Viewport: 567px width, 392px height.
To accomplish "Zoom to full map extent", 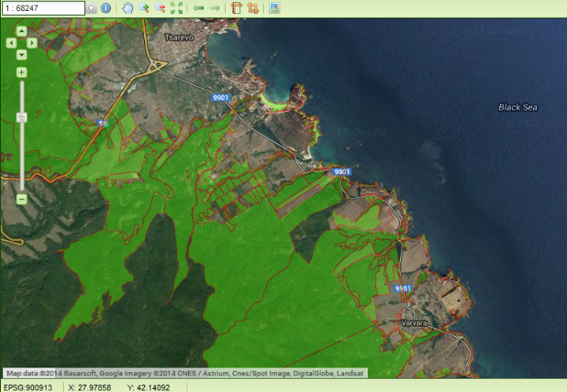I will pos(176,8).
